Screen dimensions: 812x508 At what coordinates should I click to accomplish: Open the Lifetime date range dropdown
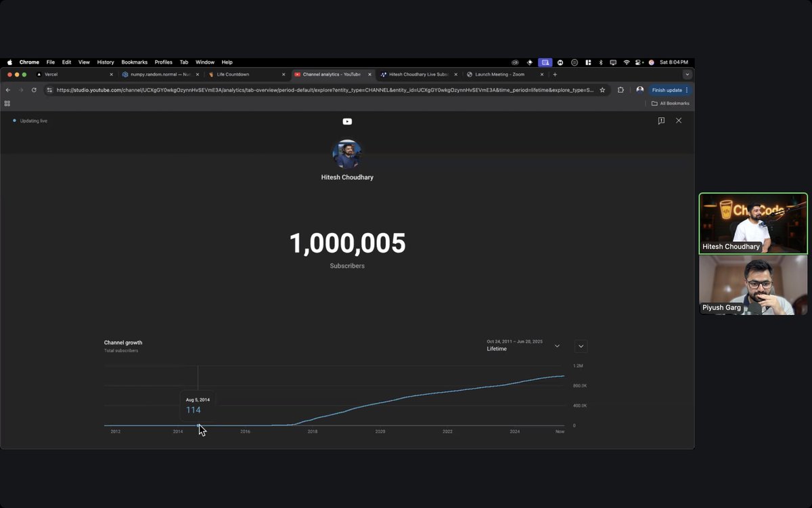(523, 345)
